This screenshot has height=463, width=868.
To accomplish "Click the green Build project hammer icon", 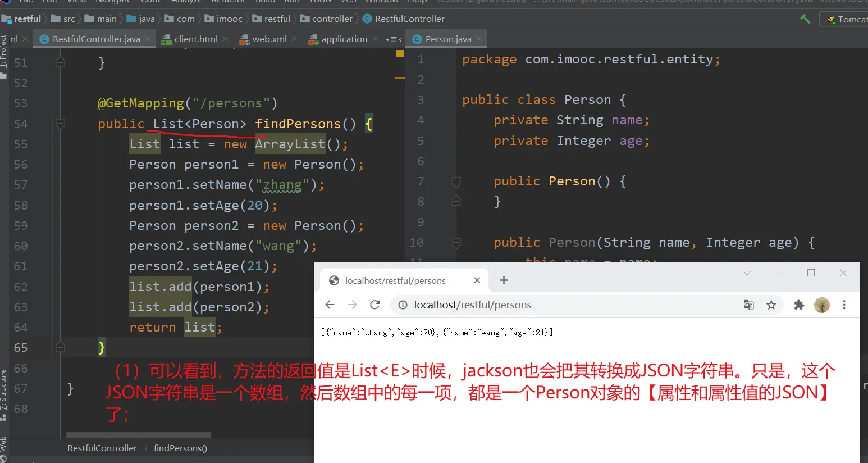I will 805,19.
